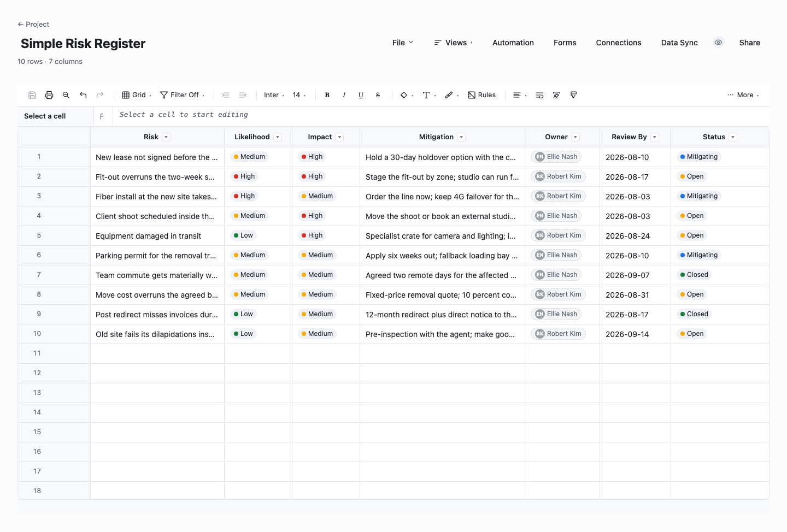Open the Inter font dropdown
Screen dimensions: 787x532
coord(274,95)
